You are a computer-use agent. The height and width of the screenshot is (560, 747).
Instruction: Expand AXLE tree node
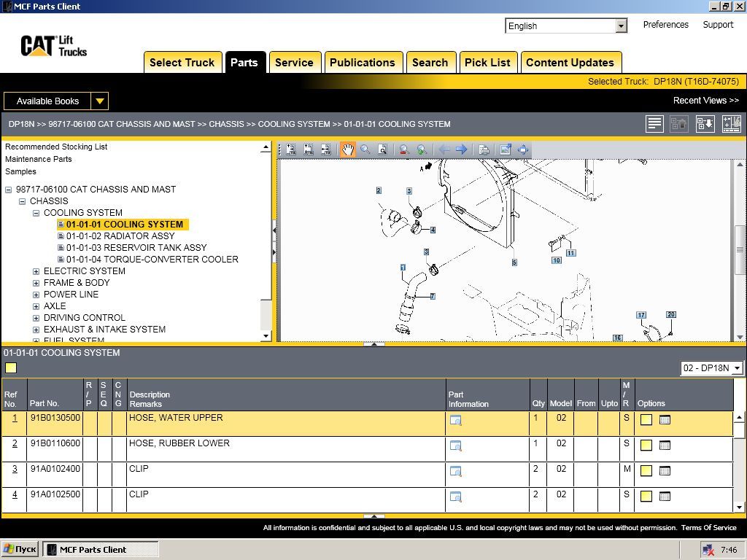pos(36,306)
